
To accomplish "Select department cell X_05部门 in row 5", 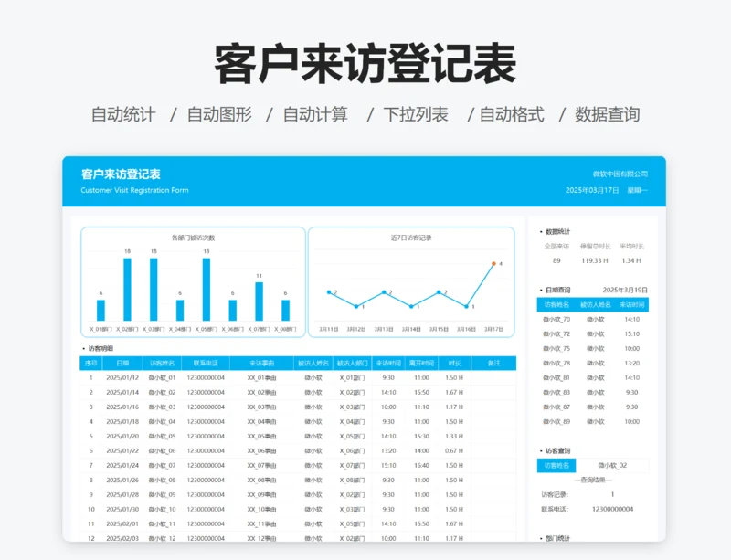I will tap(353, 437).
